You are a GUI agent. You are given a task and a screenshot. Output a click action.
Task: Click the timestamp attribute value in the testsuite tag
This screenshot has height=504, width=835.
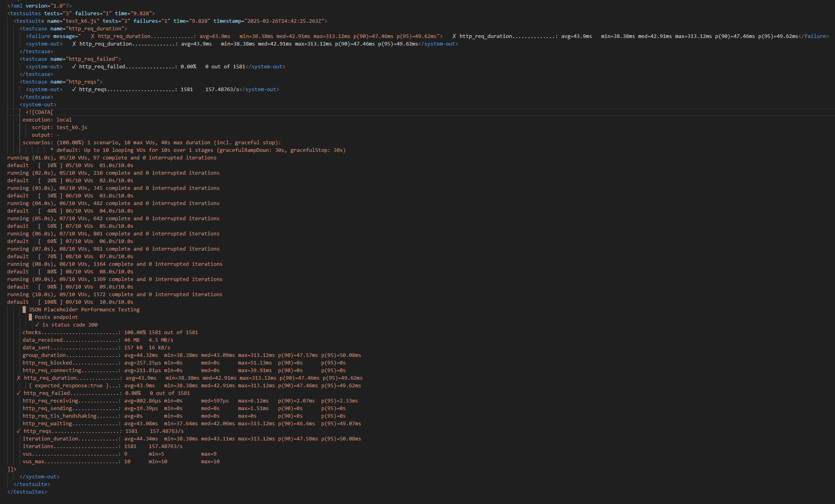coord(284,21)
